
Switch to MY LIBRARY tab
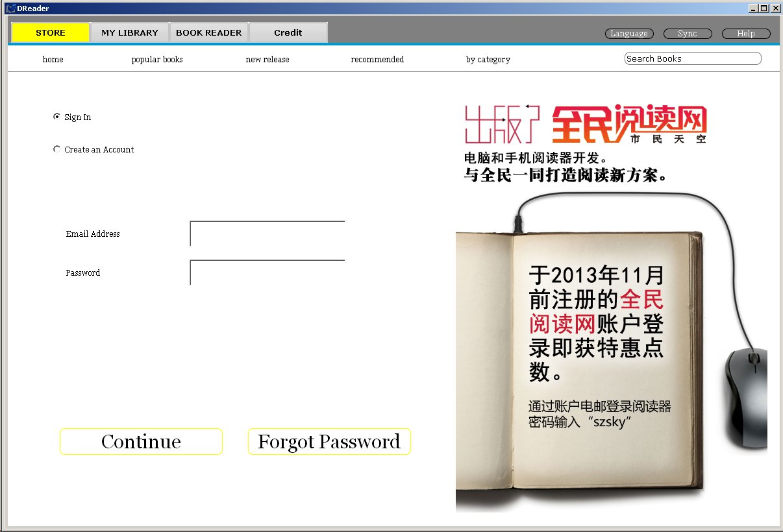(x=130, y=32)
